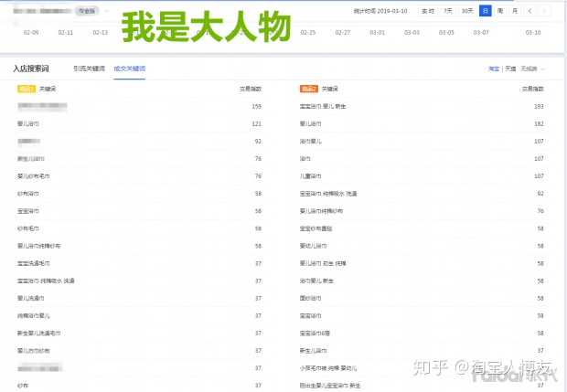
Task: Click the next date arrow
Action: [545, 11]
